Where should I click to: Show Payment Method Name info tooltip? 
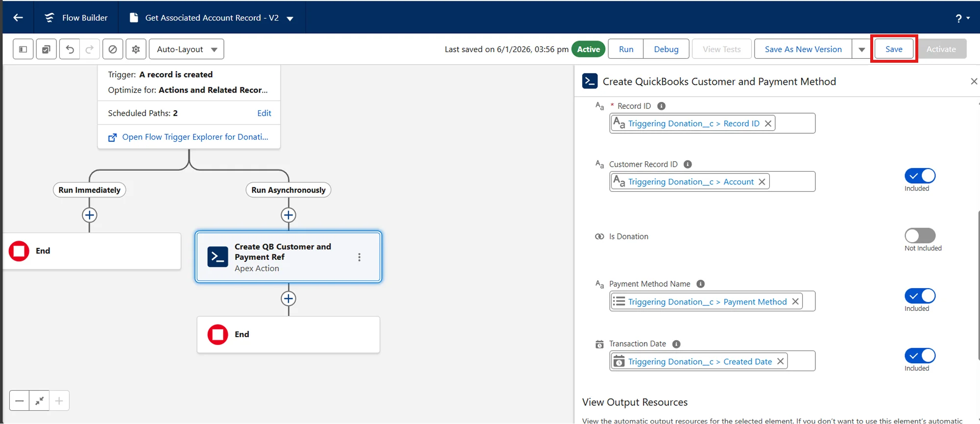700,284
